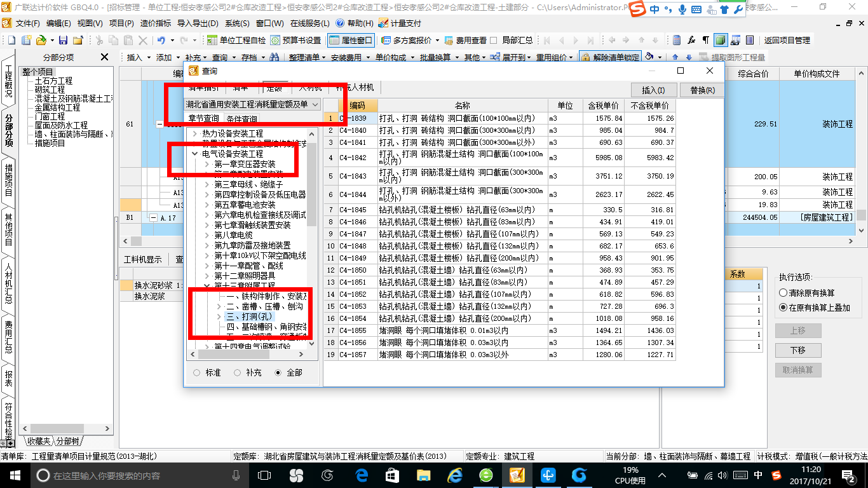Image resolution: width=868 pixels, height=488 pixels.
Task: Click the calculator icon in toolbar
Action: click(x=677, y=40)
